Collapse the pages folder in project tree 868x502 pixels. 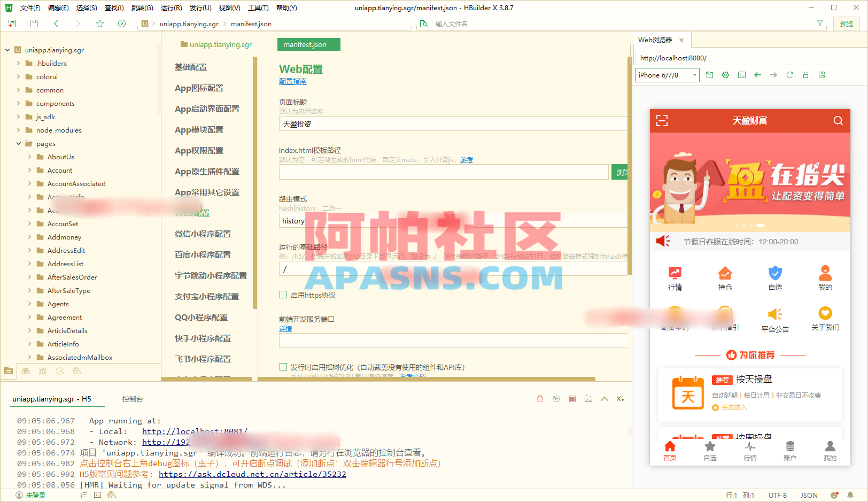coord(18,143)
